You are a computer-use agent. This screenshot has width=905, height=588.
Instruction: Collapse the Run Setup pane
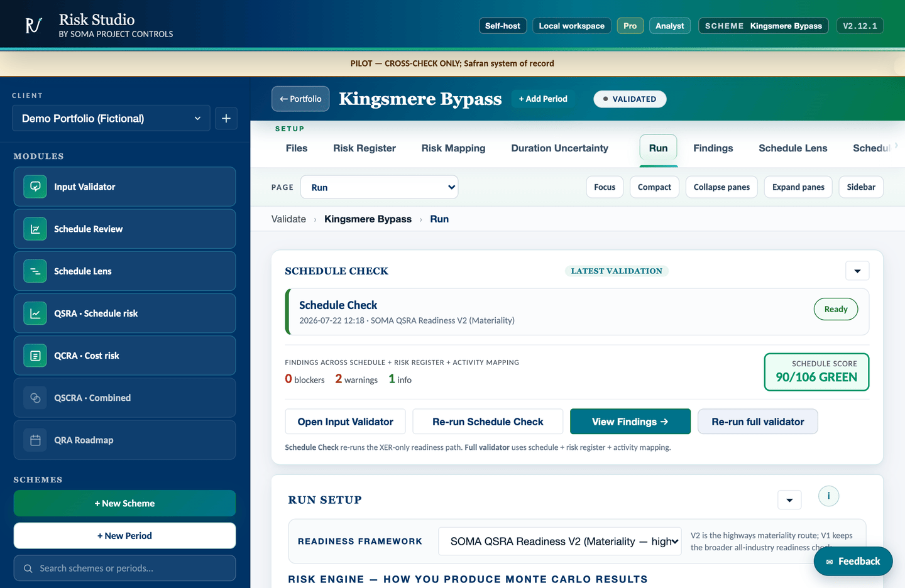(789, 500)
